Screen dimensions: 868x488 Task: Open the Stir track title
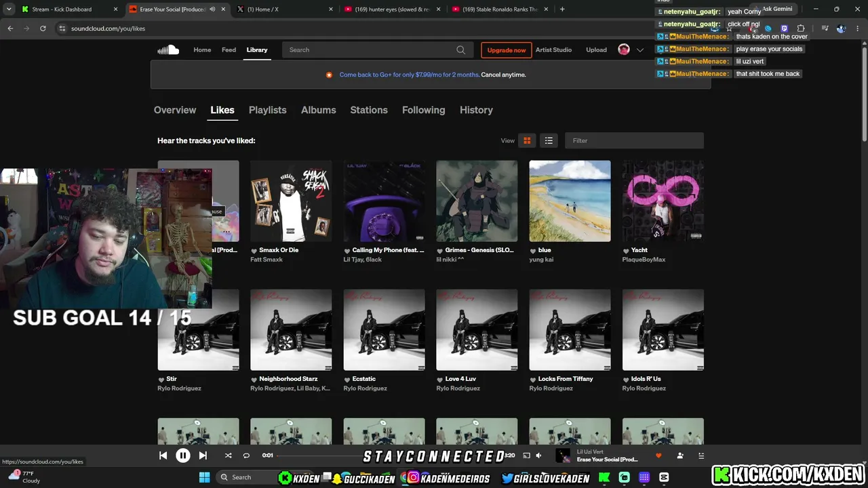(172, 379)
